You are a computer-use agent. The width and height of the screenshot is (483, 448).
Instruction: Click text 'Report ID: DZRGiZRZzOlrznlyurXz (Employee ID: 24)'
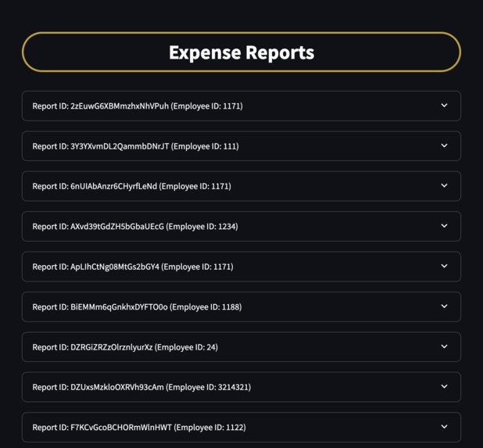125,347
